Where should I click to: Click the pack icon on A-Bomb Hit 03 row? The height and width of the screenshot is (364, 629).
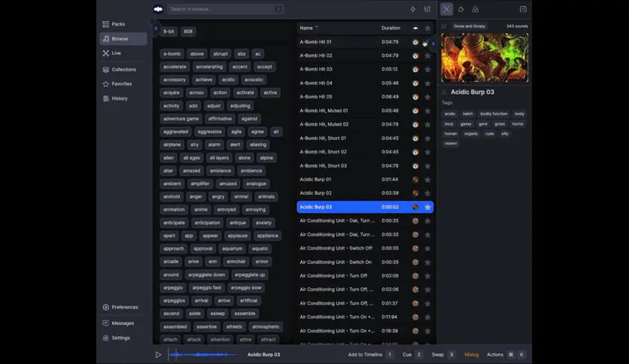415,69
